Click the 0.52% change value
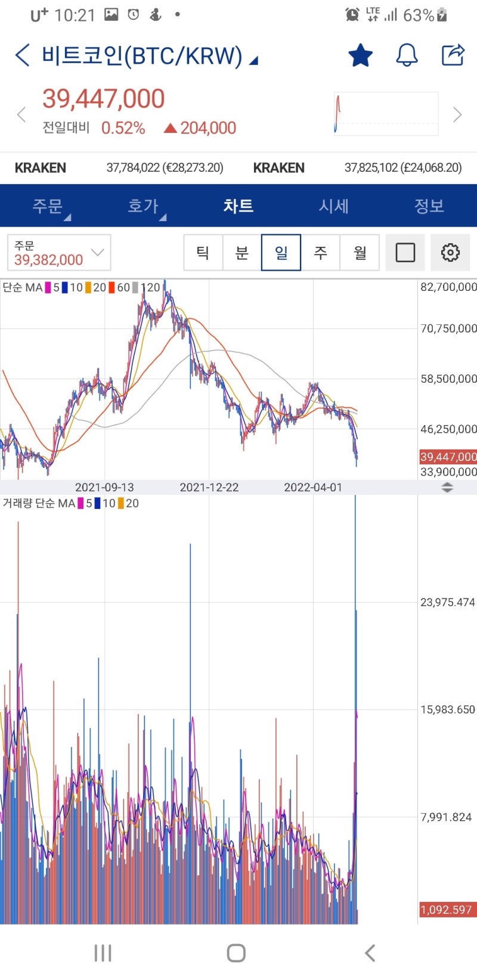The height and width of the screenshot is (980, 477). point(123,128)
